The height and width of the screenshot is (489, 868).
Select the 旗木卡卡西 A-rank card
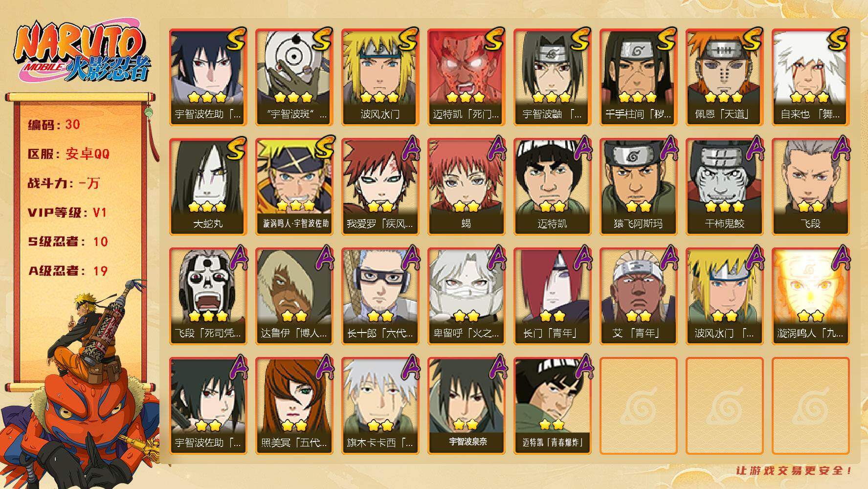tap(380, 406)
